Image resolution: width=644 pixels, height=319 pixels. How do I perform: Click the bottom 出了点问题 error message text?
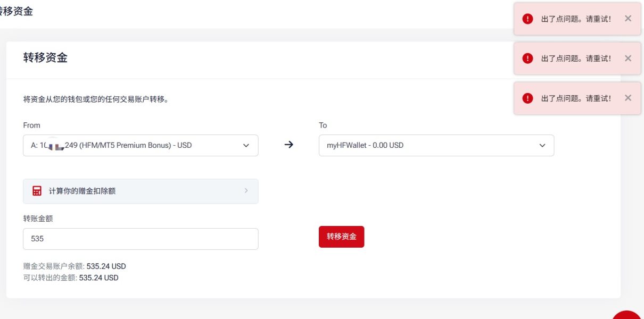coord(576,98)
